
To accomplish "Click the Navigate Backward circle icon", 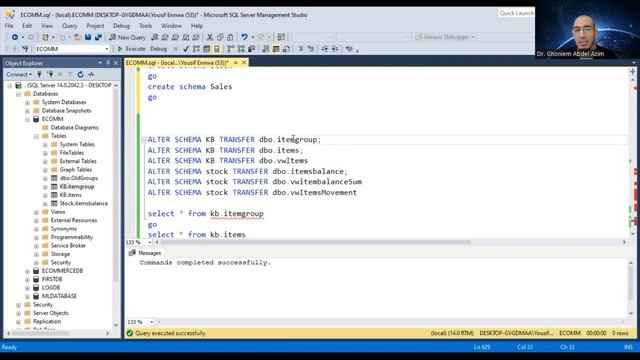I will (x=15, y=37).
